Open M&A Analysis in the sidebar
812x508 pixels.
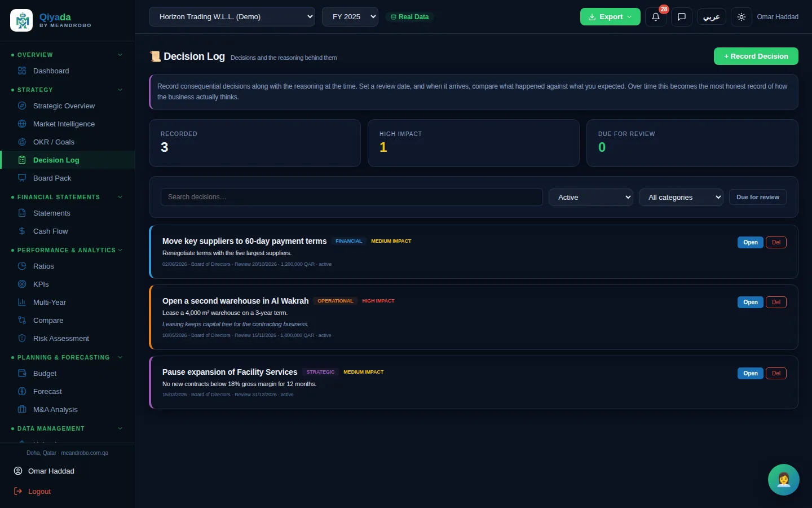click(67, 409)
